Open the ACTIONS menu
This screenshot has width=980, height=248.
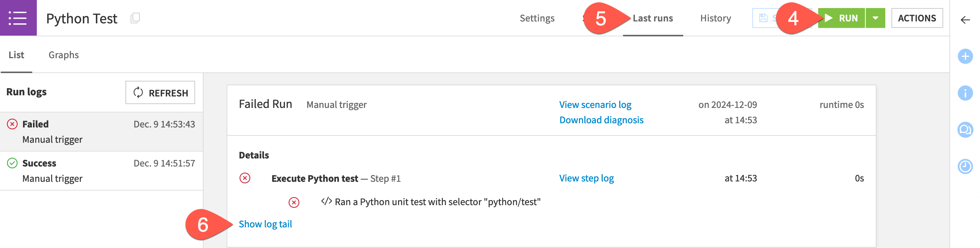pyautogui.click(x=917, y=18)
